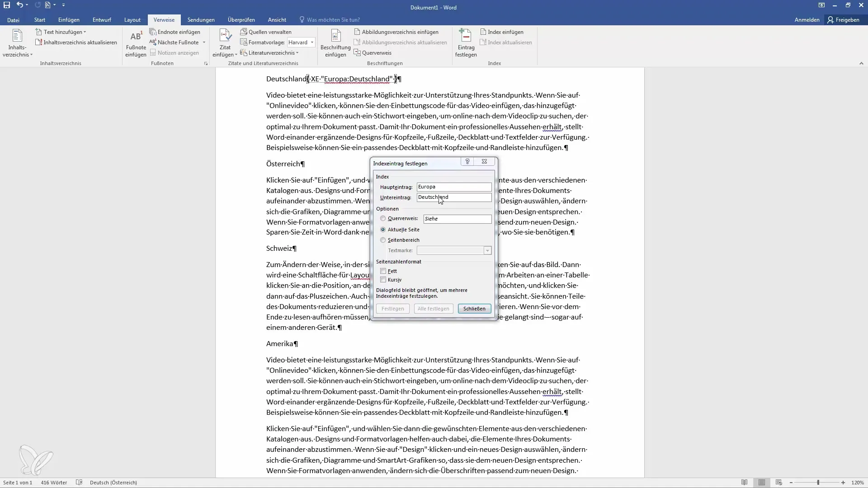Click Eintrag festlegen icon
The image size is (868, 488).
466,43
